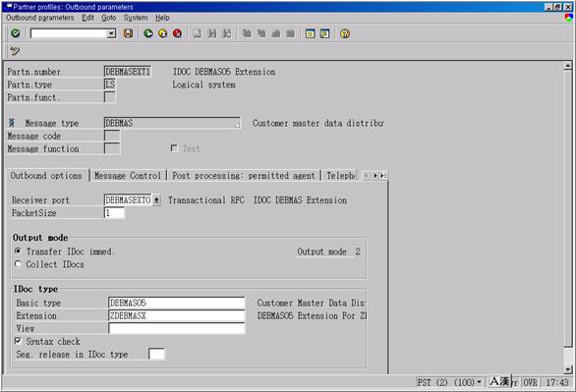
Task: Open the command field dropdown arrow
Action: [x=111, y=33]
